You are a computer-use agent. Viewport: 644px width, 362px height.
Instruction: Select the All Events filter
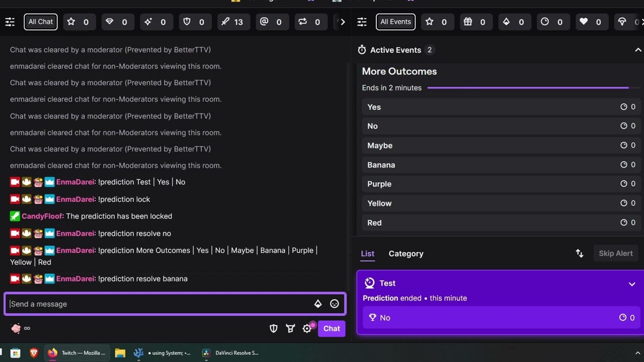pos(396,22)
